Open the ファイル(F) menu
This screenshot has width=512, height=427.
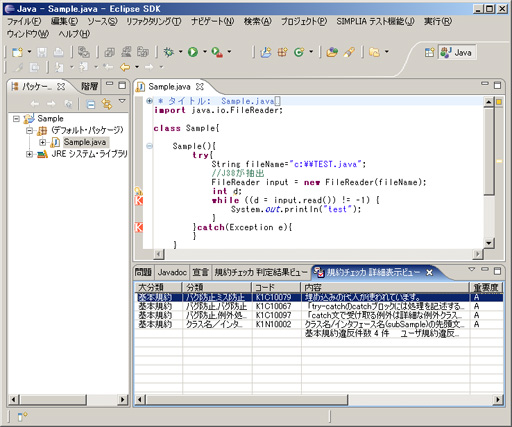point(24,22)
